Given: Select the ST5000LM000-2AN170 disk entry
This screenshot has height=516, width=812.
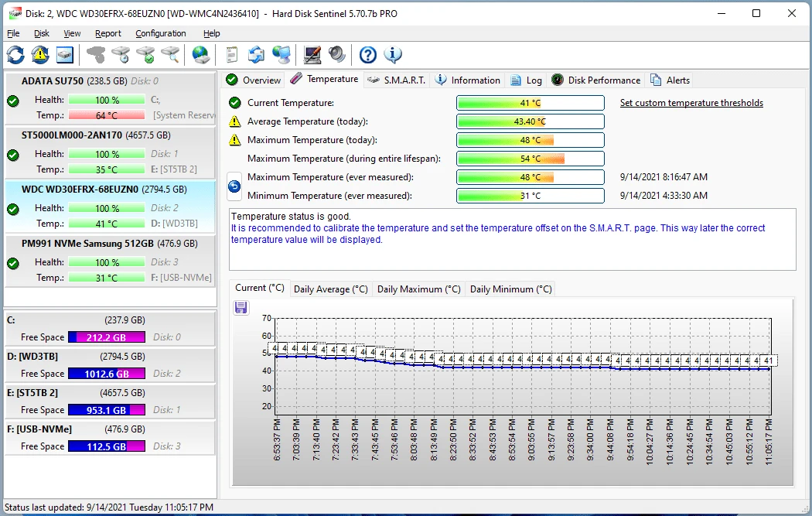Looking at the screenshot, I should pos(111,152).
